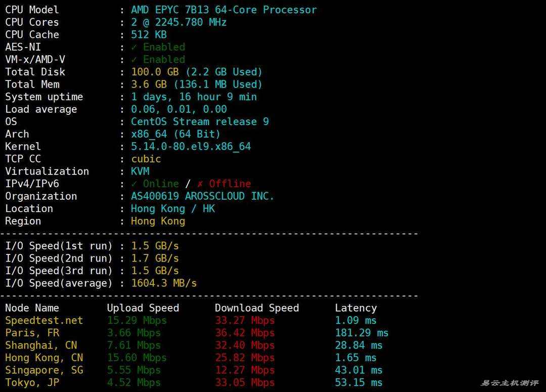Click the Download Speed column header

click(x=256, y=308)
